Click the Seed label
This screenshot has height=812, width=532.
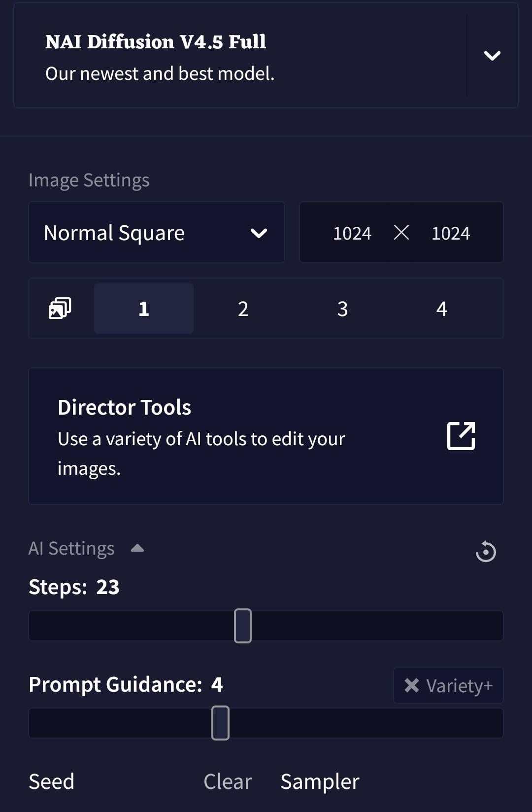52,781
